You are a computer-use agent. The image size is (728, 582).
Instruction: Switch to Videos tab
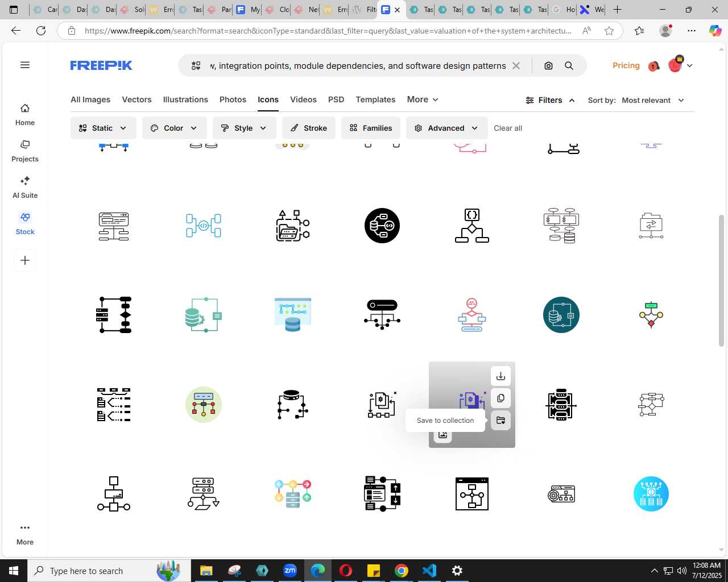tap(303, 99)
